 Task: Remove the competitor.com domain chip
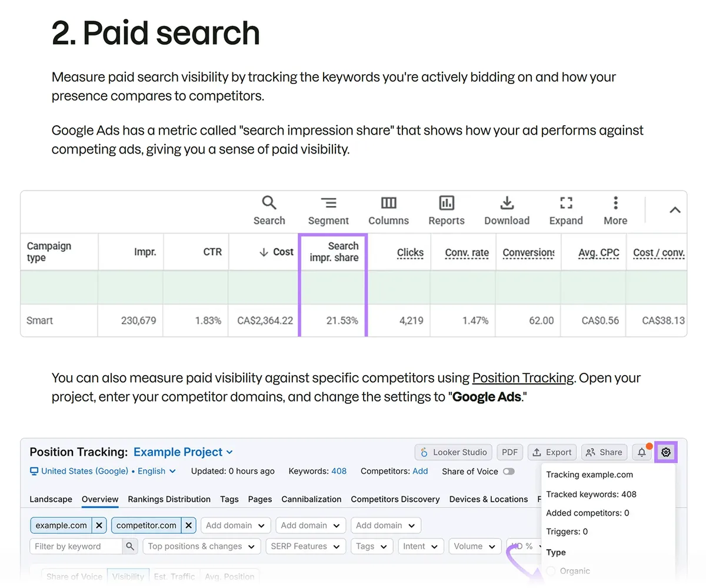coord(188,526)
